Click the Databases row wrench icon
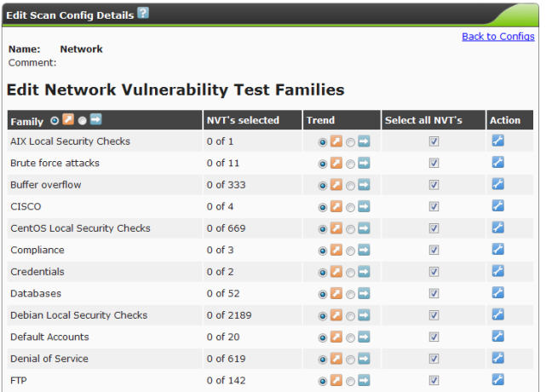The height and width of the screenshot is (392, 552). coord(498,293)
